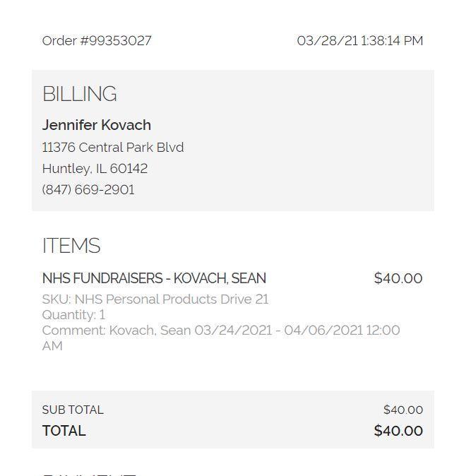Screen dimensions: 471x476
Task: Click the bold TOTAL label
Action: [x=64, y=431]
